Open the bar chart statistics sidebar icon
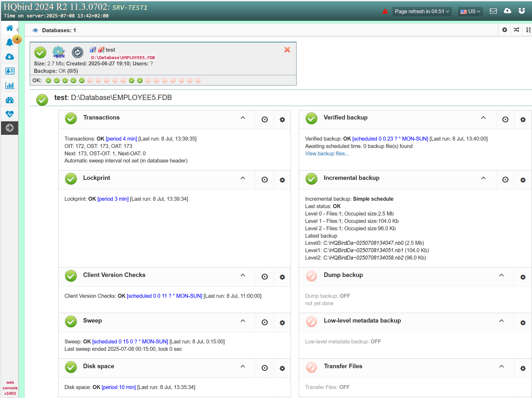 pos(9,85)
